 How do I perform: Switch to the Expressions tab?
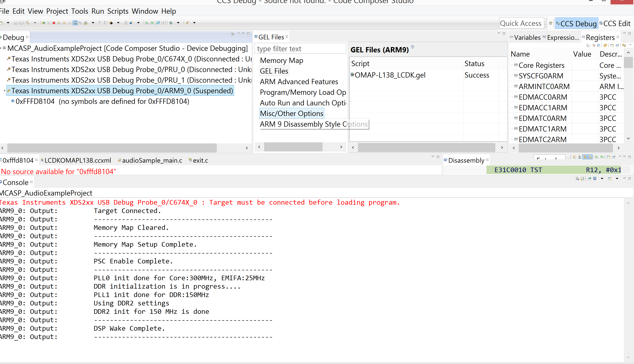pyautogui.click(x=561, y=38)
